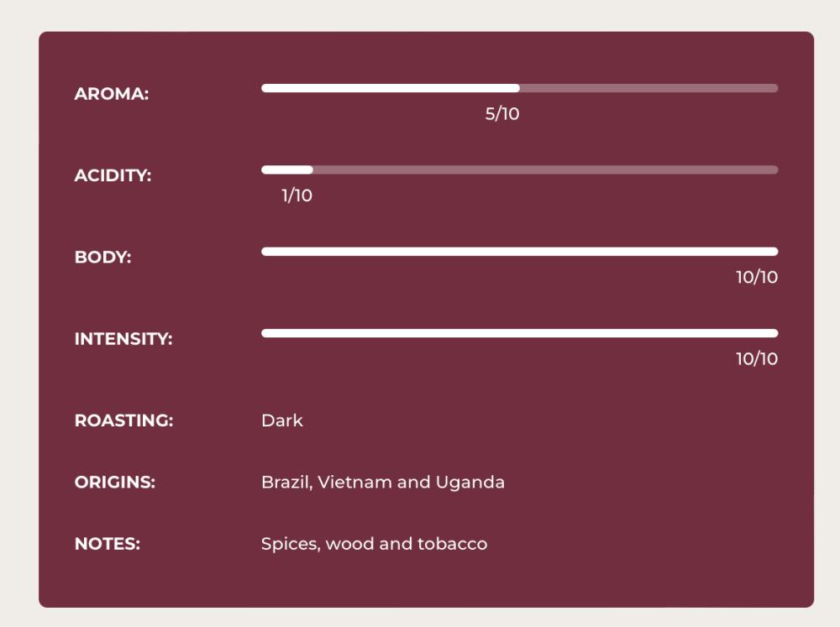
Task: Click the Body rating bar
Action: (x=519, y=252)
